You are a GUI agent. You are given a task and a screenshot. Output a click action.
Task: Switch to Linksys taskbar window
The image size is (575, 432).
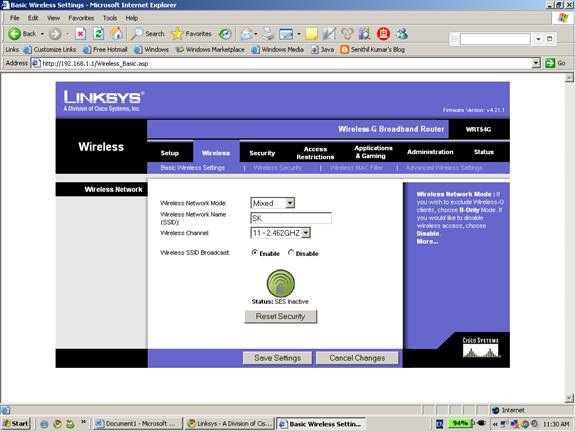click(x=230, y=424)
